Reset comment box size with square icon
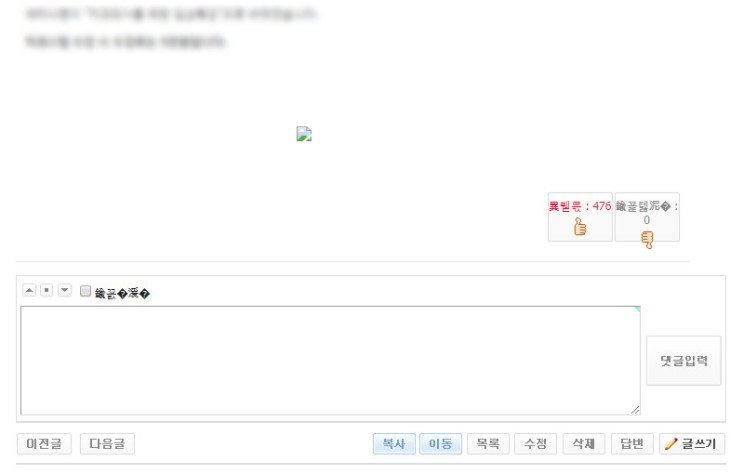The width and height of the screenshot is (730, 474). point(47,291)
